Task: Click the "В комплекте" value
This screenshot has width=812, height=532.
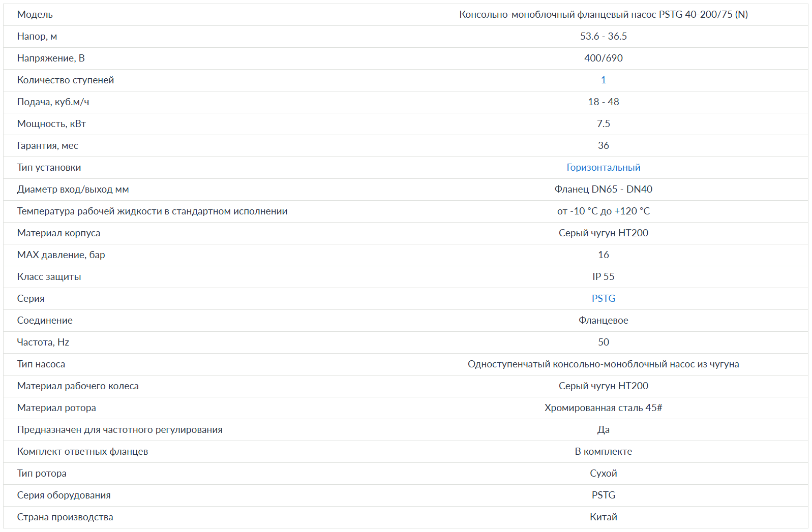Action: pyautogui.click(x=603, y=452)
